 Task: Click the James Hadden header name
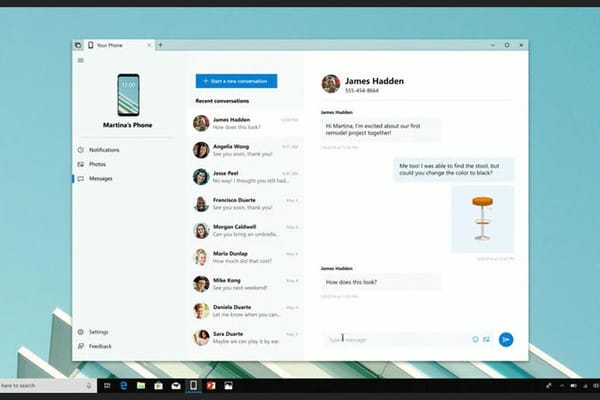point(374,81)
